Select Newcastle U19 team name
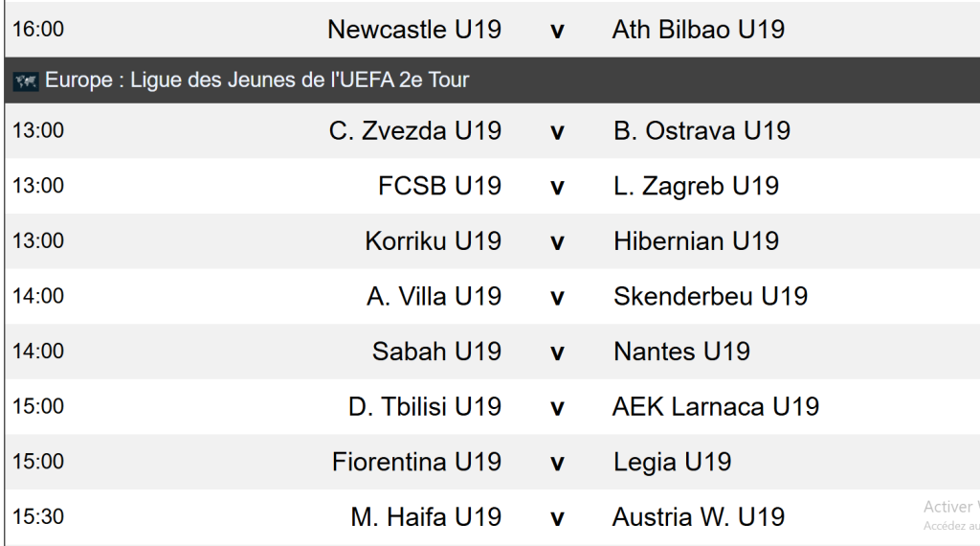Viewport: 980px width, 546px height. click(x=413, y=30)
